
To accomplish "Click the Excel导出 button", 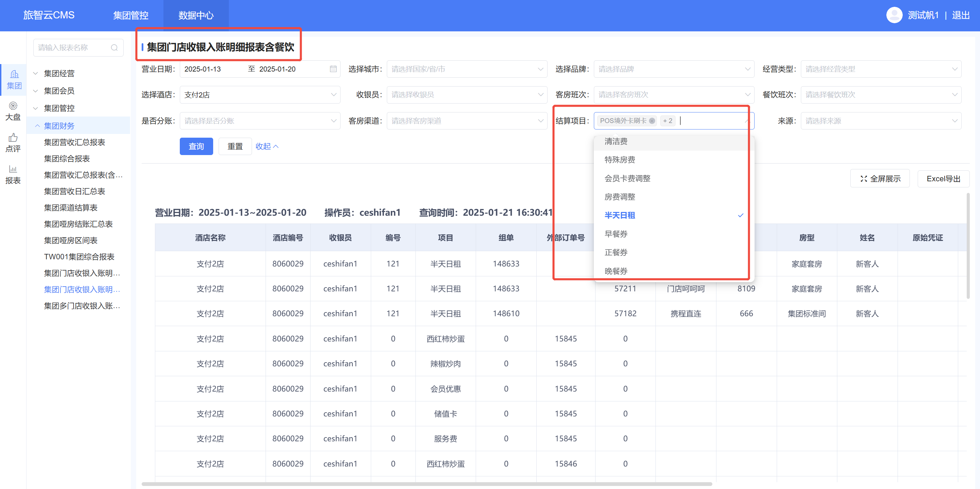I will [x=943, y=179].
